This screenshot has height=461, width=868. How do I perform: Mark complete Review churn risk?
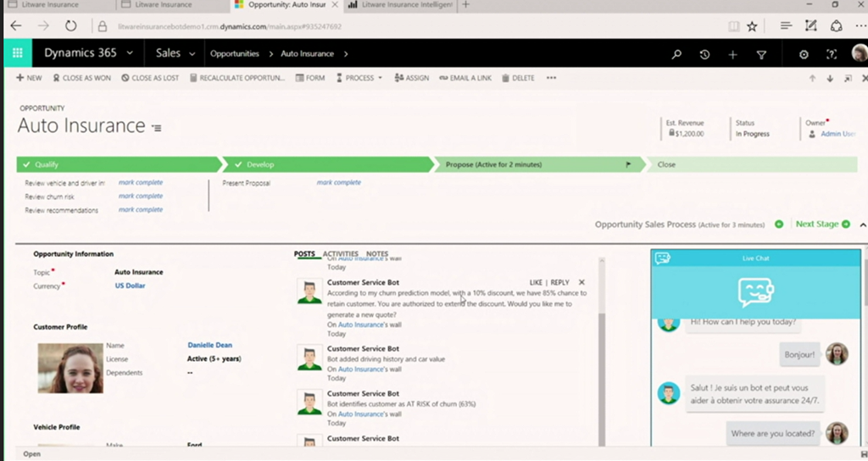tap(141, 196)
